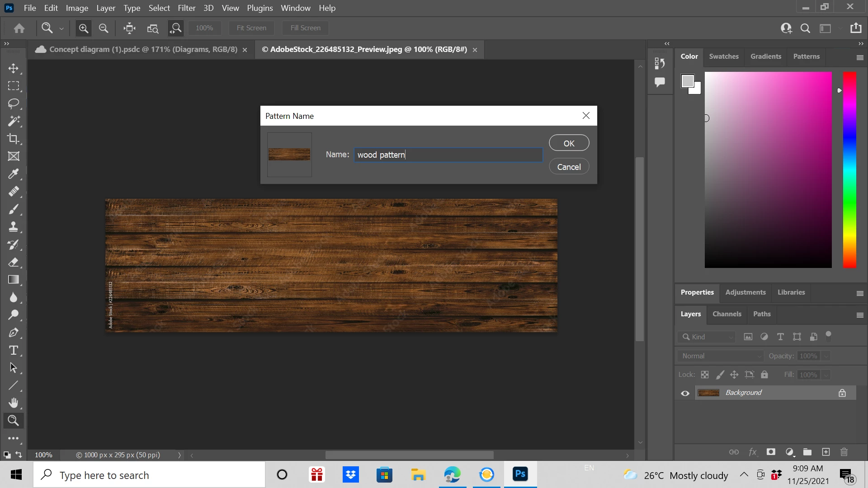The image size is (868, 488).
Task: Select the Hand tool
Action: tap(14, 403)
